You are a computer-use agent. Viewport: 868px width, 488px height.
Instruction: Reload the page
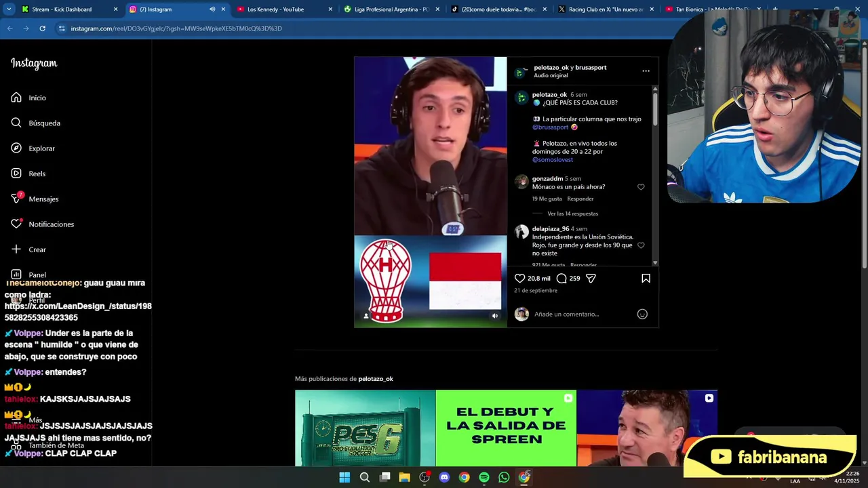point(42,28)
